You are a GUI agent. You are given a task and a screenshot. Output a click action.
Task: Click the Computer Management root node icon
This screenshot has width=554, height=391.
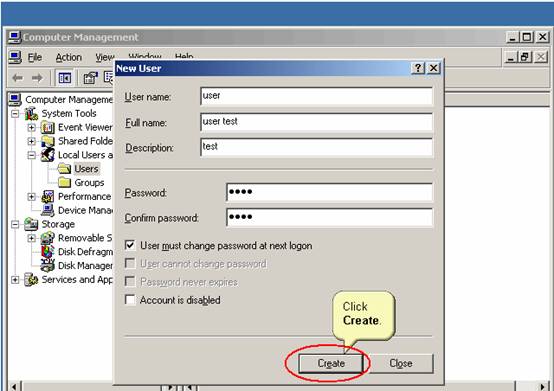click(x=15, y=100)
